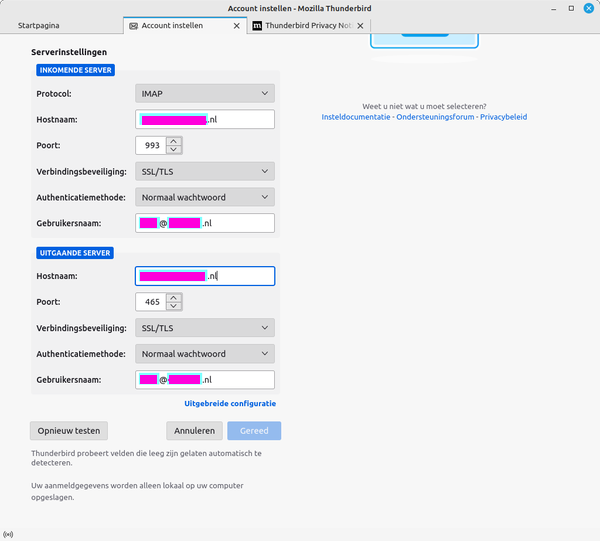
Task: Decrease outgoing port 465 with down arrow
Action: coord(174,306)
